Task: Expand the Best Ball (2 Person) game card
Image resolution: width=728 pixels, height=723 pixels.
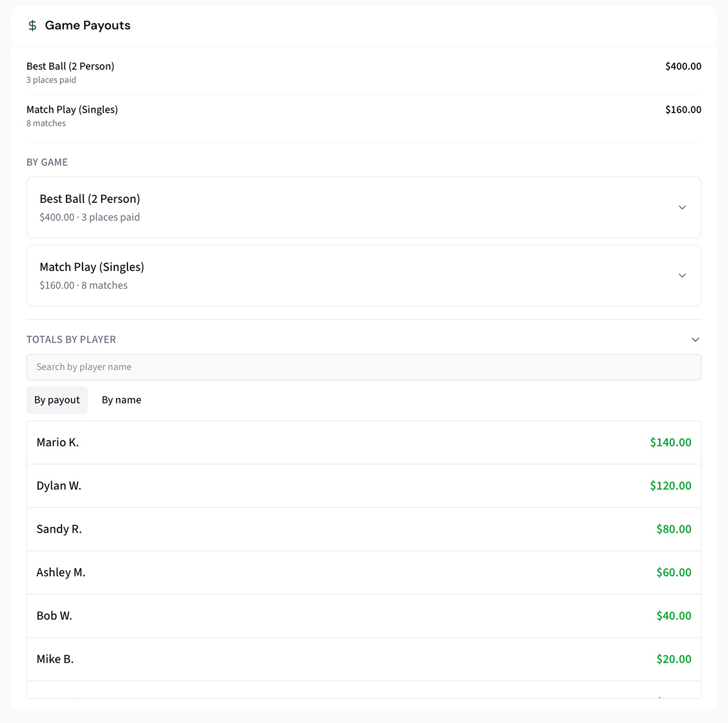Action: coord(364,207)
